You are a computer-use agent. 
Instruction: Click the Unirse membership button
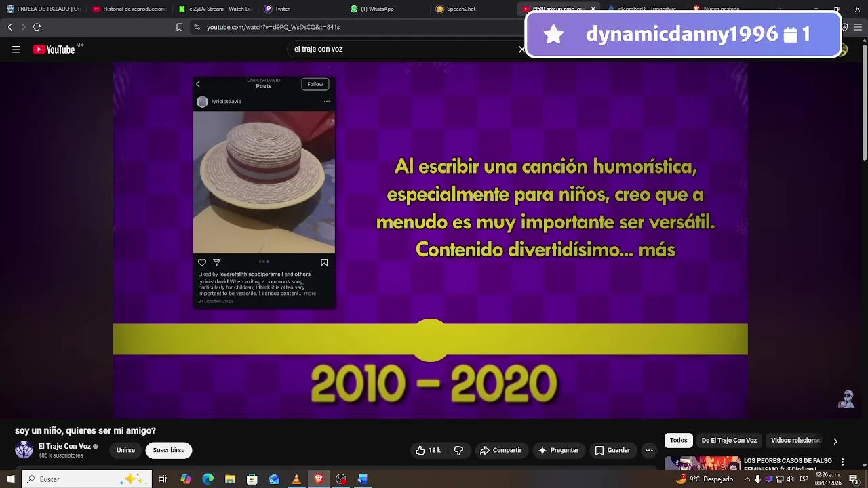click(125, 450)
